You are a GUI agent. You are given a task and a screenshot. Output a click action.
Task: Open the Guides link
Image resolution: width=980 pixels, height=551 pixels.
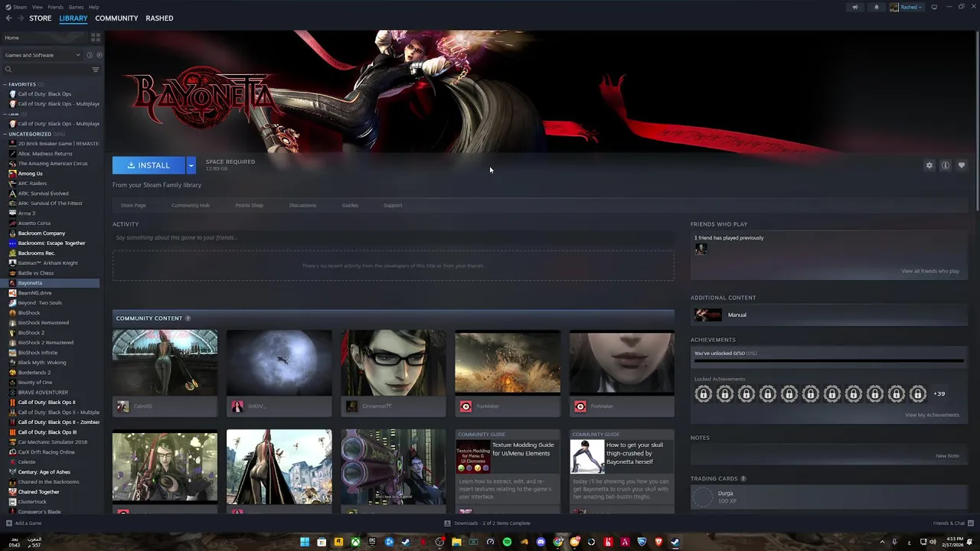pyautogui.click(x=350, y=205)
